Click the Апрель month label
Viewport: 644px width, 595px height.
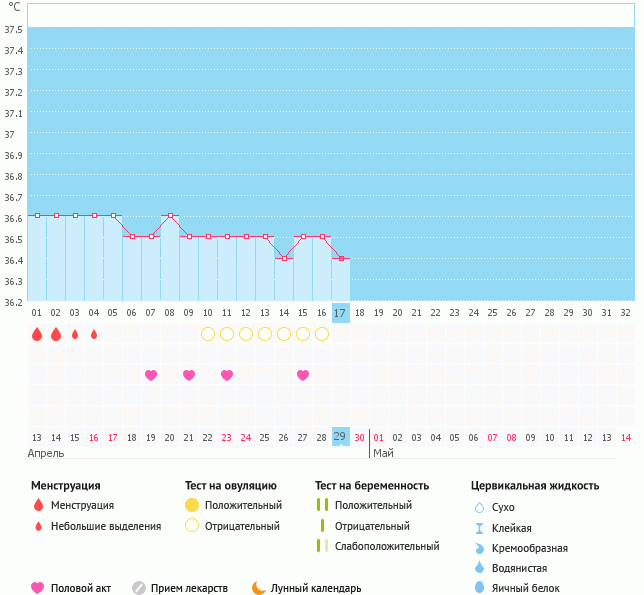point(46,454)
